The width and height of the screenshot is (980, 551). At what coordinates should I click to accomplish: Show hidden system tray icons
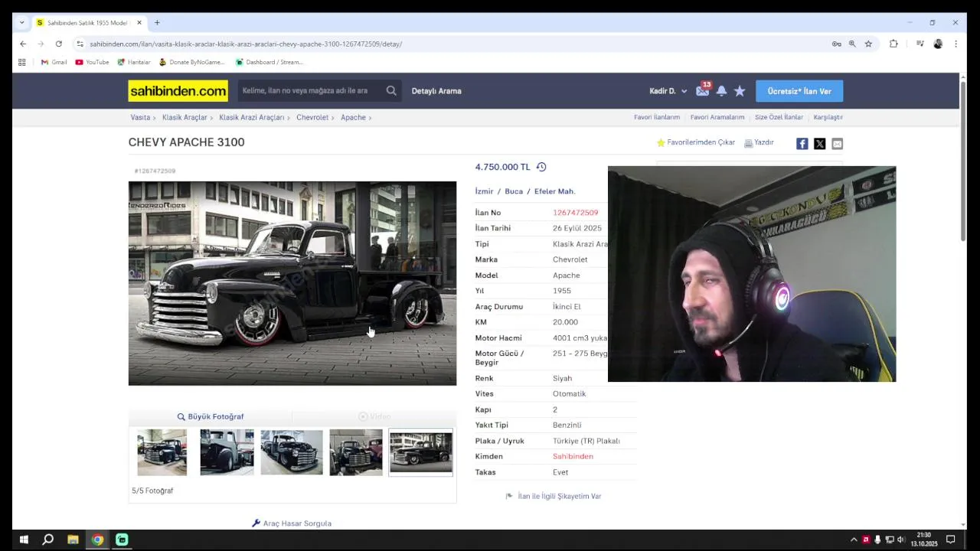[854, 540]
